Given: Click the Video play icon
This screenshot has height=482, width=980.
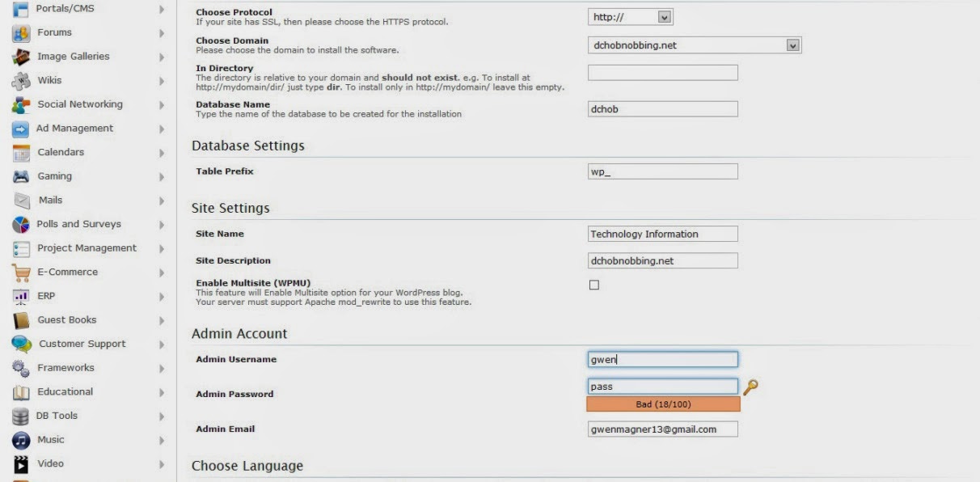Looking at the screenshot, I should click(21, 464).
